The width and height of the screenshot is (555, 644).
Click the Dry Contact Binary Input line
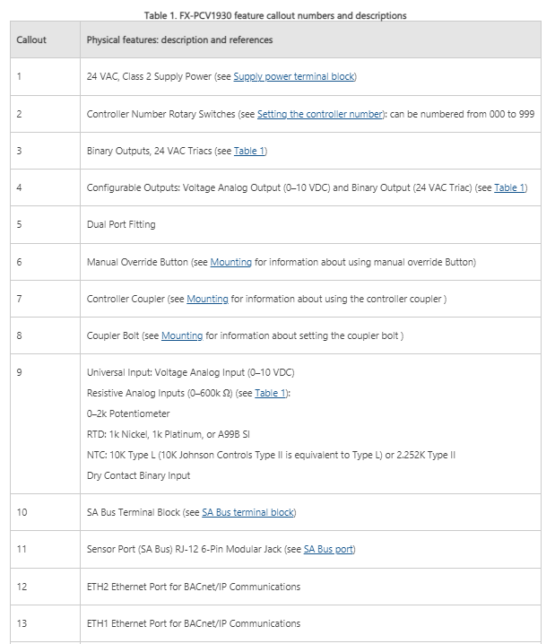pos(138,476)
